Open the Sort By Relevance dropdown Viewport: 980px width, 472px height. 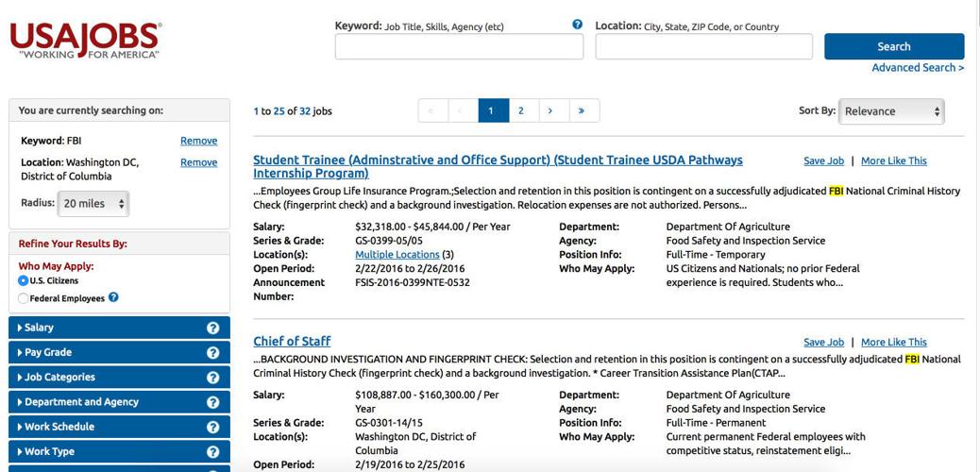click(x=891, y=111)
